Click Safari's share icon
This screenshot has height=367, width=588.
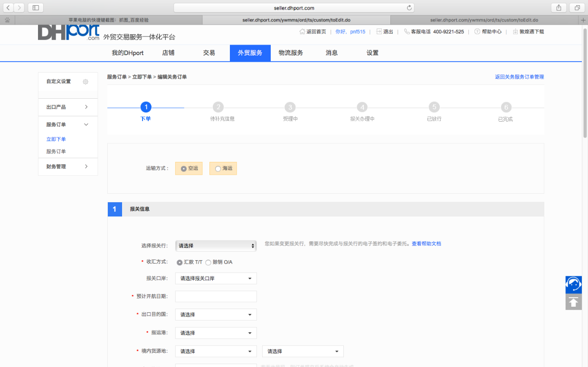(x=559, y=8)
